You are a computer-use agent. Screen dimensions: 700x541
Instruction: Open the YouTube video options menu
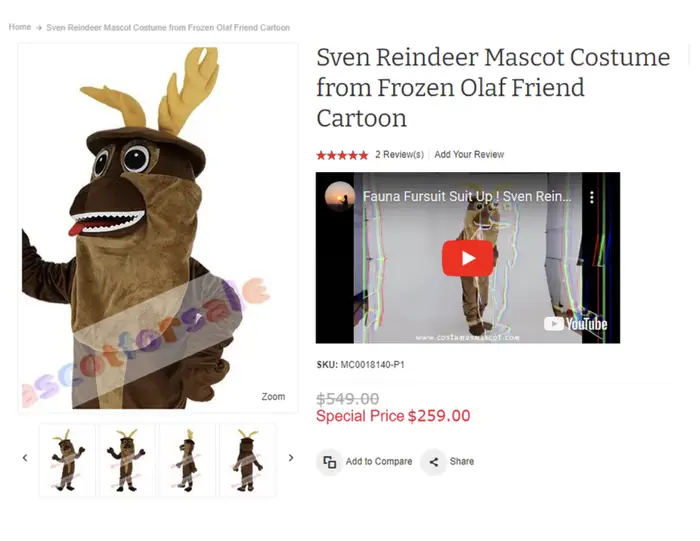pyautogui.click(x=592, y=197)
